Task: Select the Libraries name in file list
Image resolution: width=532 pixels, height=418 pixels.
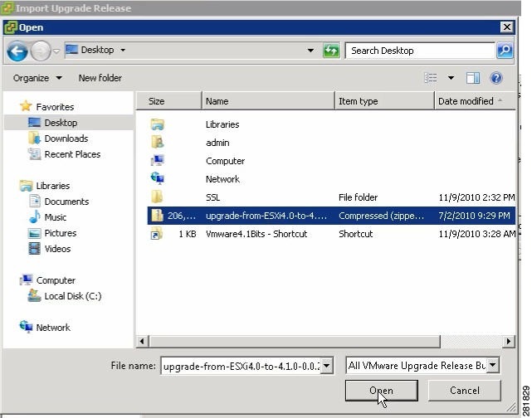Action: coord(222,124)
